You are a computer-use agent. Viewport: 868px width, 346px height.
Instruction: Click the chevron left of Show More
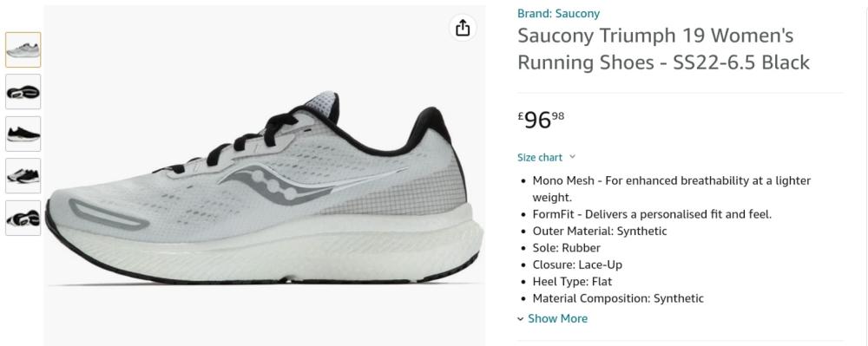pos(520,319)
